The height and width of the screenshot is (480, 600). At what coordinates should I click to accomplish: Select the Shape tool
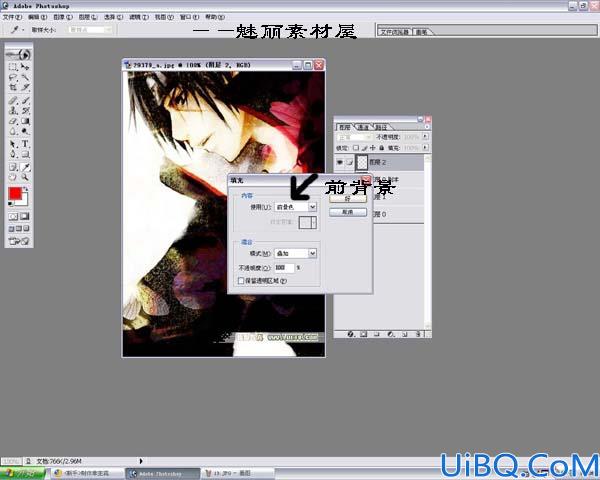click(25, 154)
